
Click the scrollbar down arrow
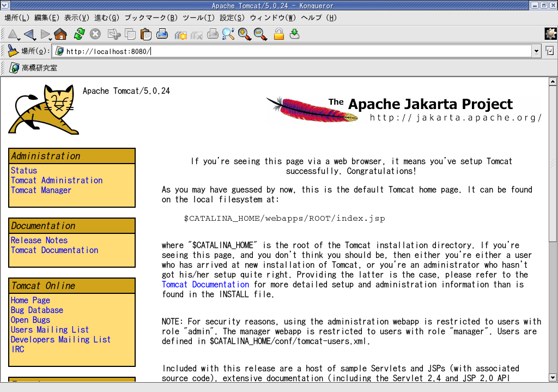point(553,378)
